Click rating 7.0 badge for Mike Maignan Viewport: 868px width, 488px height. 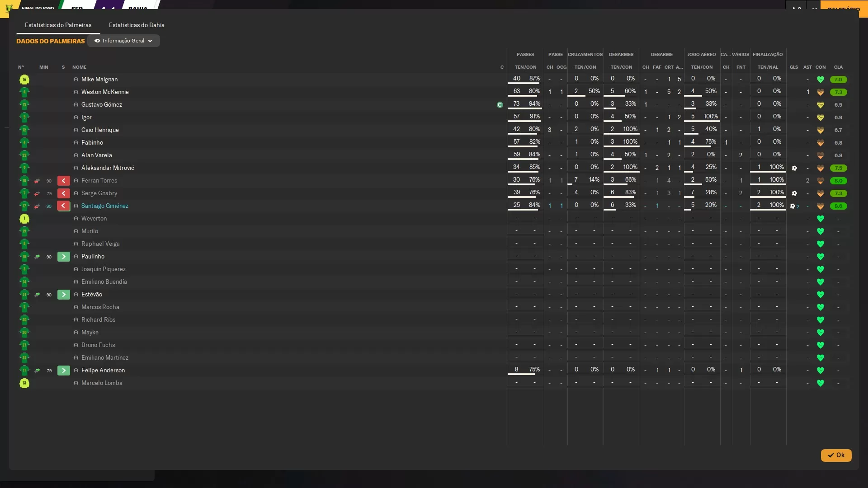(x=838, y=80)
